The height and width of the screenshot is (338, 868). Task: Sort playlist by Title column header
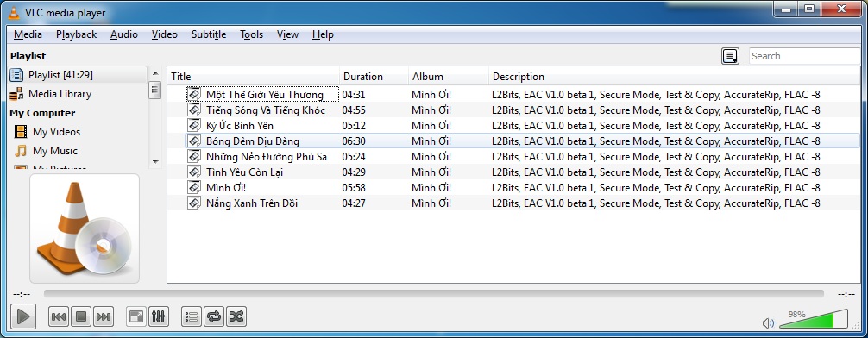click(x=253, y=77)
